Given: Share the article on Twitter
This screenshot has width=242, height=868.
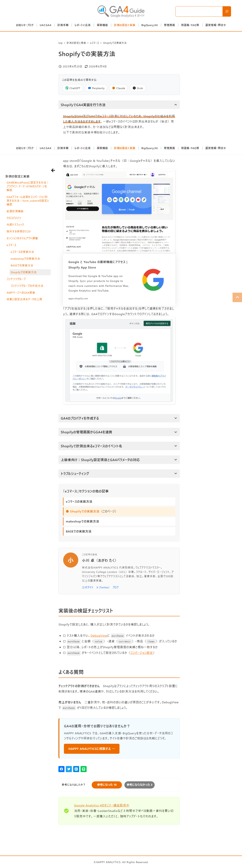Looking at the screenshot, I should point(69,769).
